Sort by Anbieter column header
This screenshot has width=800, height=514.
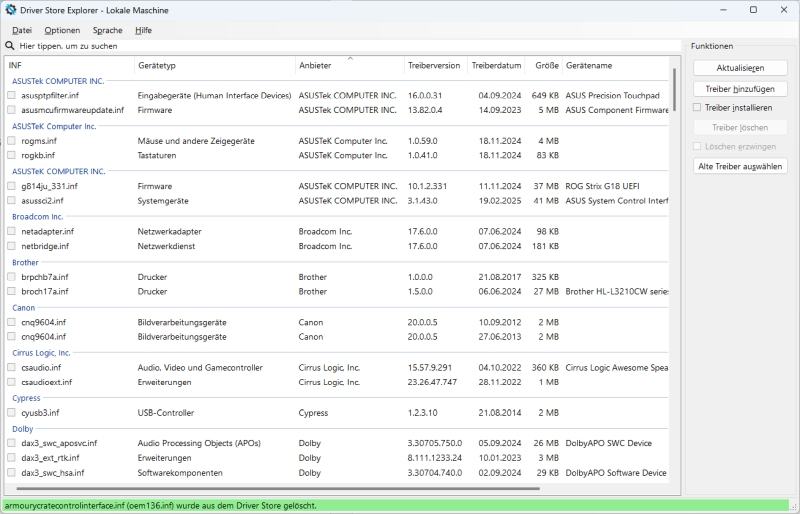(x=349, y=65)
